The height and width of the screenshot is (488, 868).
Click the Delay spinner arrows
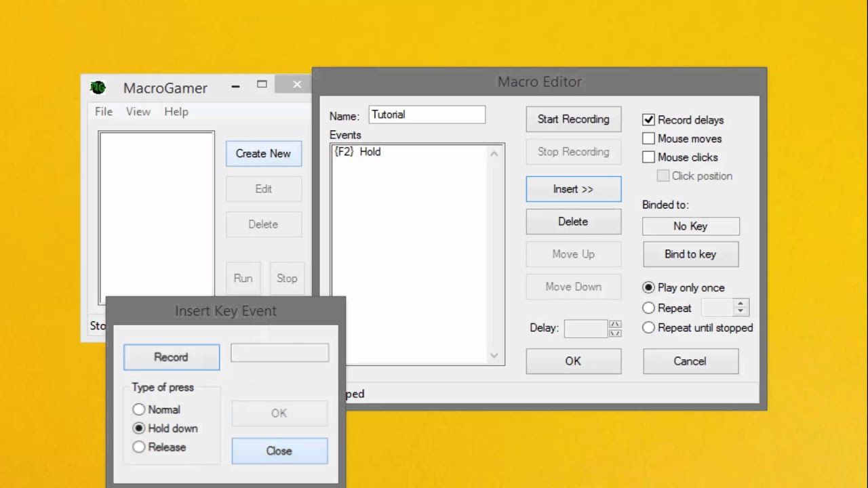click(x=615, y=329)
